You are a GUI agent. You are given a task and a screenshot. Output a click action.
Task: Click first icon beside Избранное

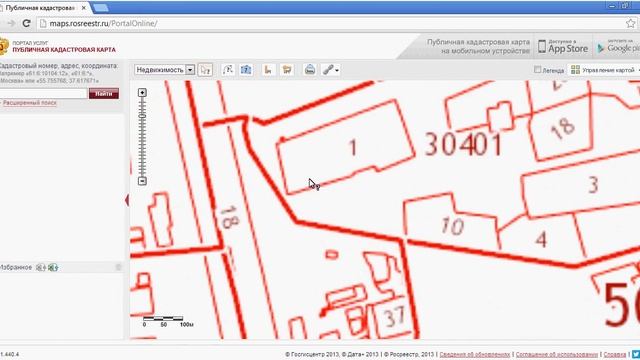coord(40,267)
